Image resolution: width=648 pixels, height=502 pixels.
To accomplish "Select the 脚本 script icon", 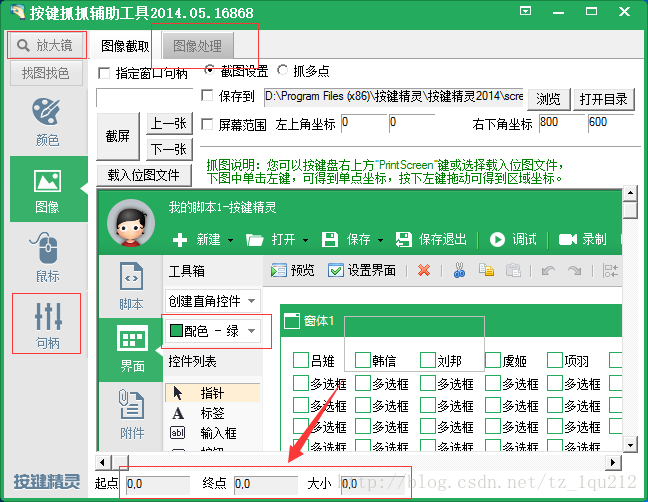I will [131, 276].
